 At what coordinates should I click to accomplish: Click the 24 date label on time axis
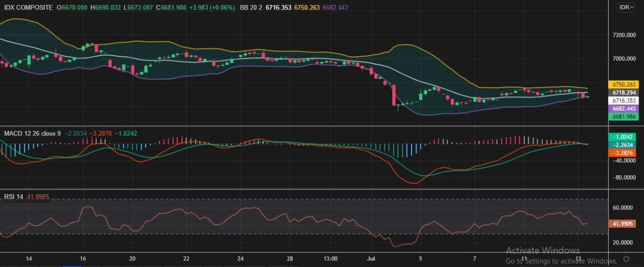(x=240, y=258)
